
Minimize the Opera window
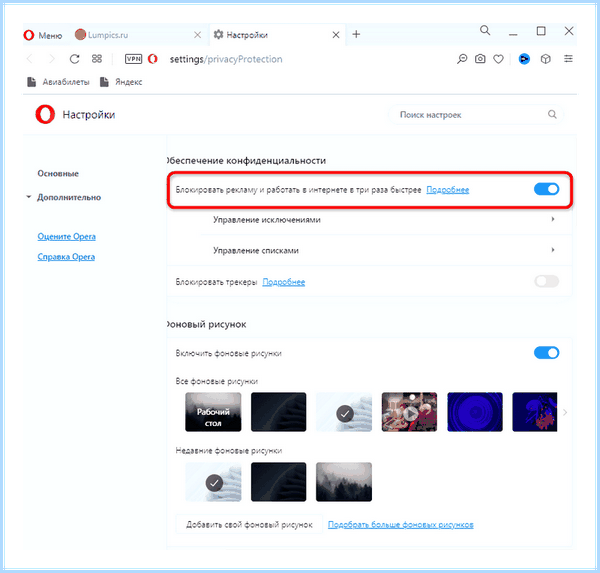click(x=513, y=34)
